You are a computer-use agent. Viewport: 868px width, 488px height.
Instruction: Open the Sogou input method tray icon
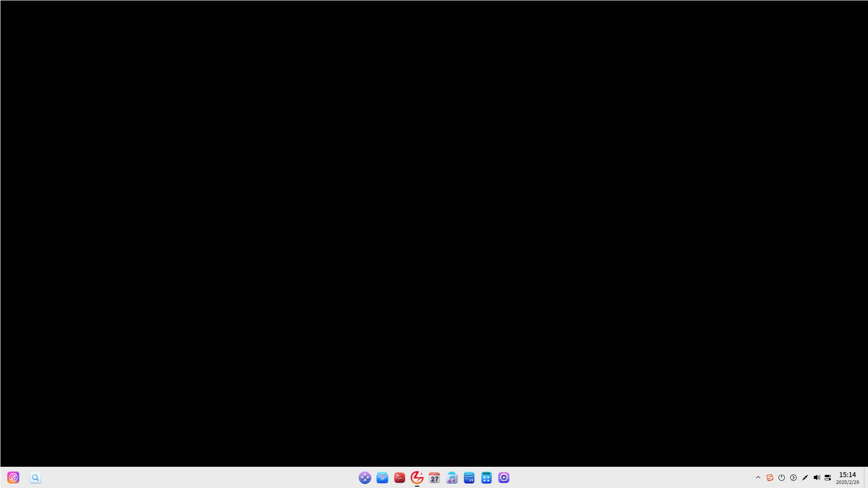click(770, 478)
